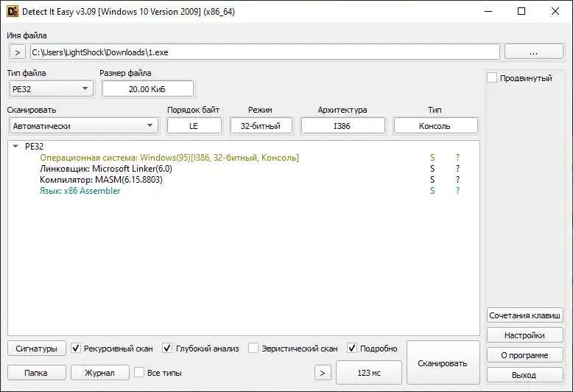Image resolution: width=573 pixels, height=392 pixels.
Task: Click ? in the Язык row
Action: click(x=457, y=191)
